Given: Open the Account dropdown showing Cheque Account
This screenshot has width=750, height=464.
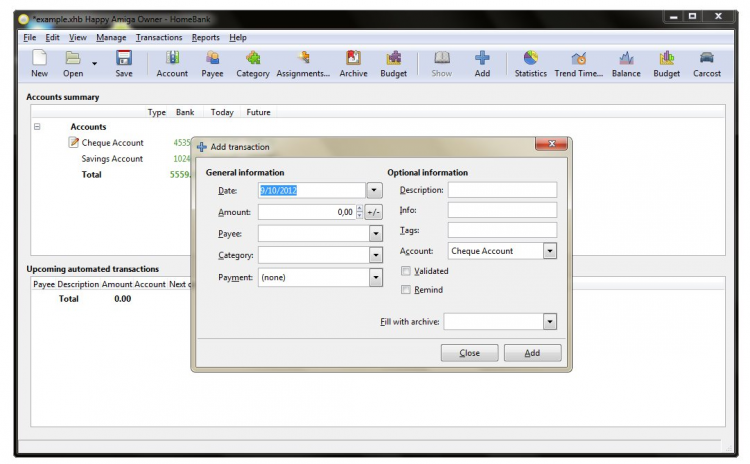Looking at the screenshot, I should point(502,251).
